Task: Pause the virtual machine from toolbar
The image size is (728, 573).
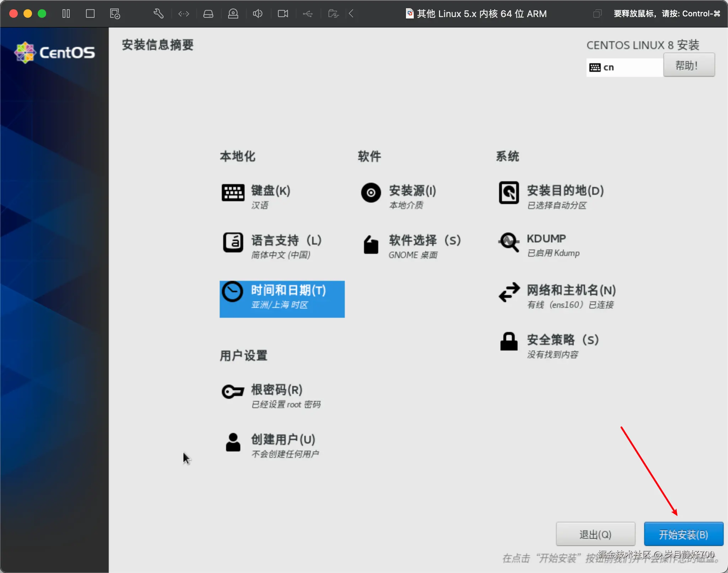Action: pos(66,14)
